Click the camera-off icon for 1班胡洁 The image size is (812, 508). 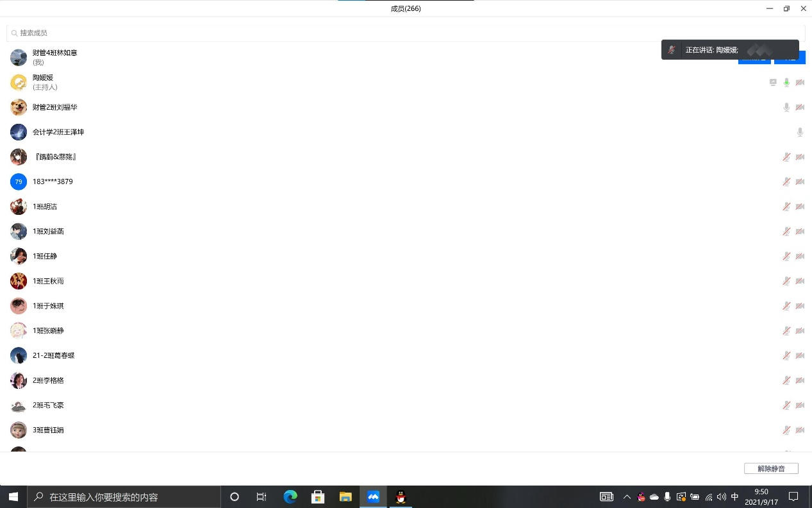[800, 207]
